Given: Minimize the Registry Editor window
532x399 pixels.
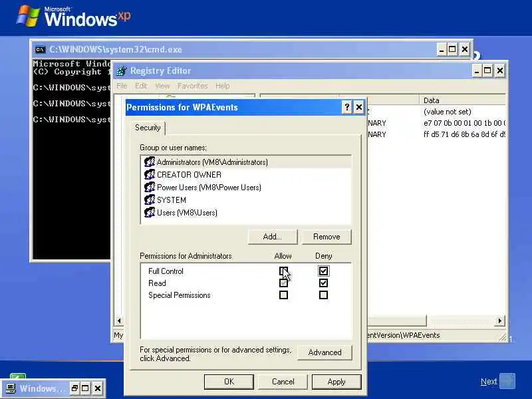Looking at the screenshot, I should [477, 71].
